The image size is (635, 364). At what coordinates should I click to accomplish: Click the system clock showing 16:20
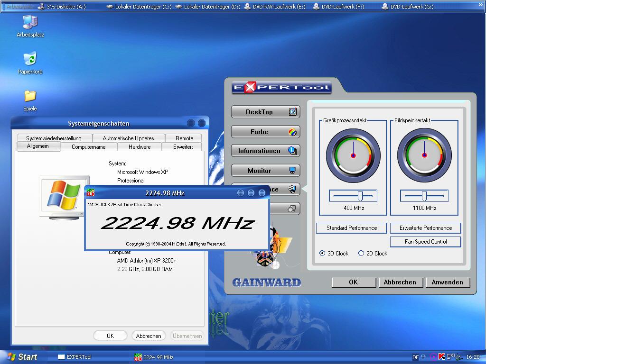coord(473,357)
